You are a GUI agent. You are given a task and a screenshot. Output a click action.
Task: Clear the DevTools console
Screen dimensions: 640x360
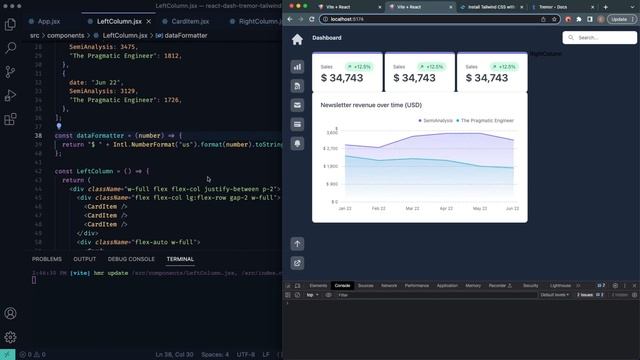(297, 295)
